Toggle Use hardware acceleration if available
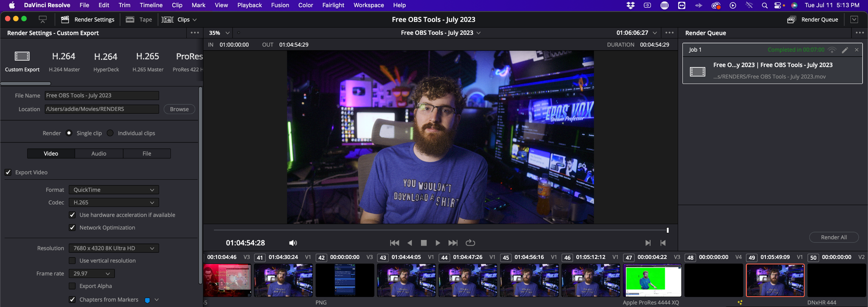 [72, 215]
